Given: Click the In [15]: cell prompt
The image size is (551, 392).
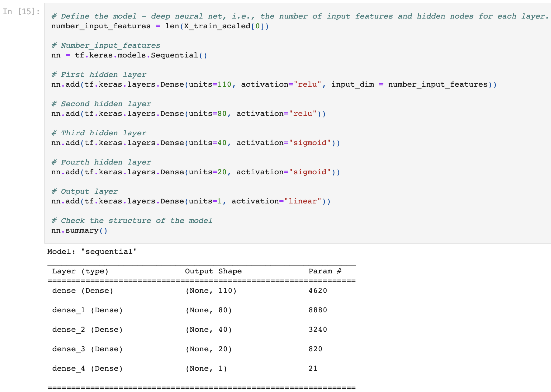Looking at the screenshot, I should 21,12.
